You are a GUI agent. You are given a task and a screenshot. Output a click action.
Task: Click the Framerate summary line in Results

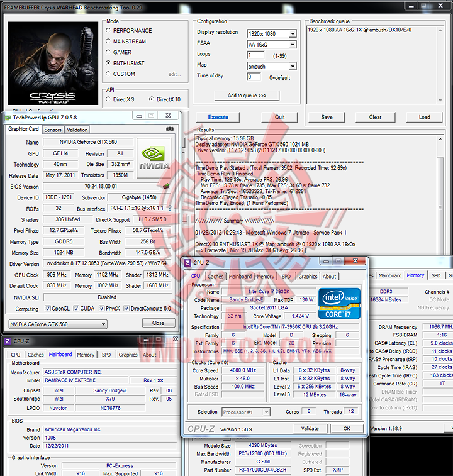(x=250, y=250)
